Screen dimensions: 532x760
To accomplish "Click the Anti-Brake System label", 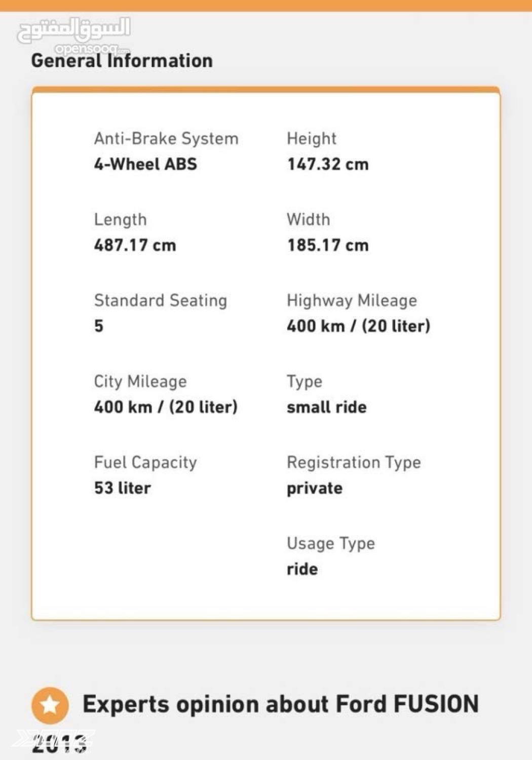I will pyautogui.click(x=166, y=138).
